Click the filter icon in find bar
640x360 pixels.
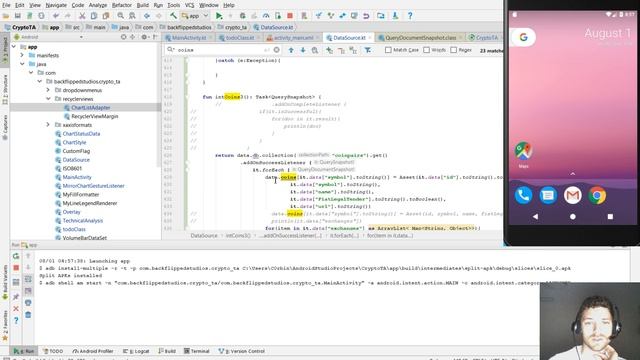point(368,50)
